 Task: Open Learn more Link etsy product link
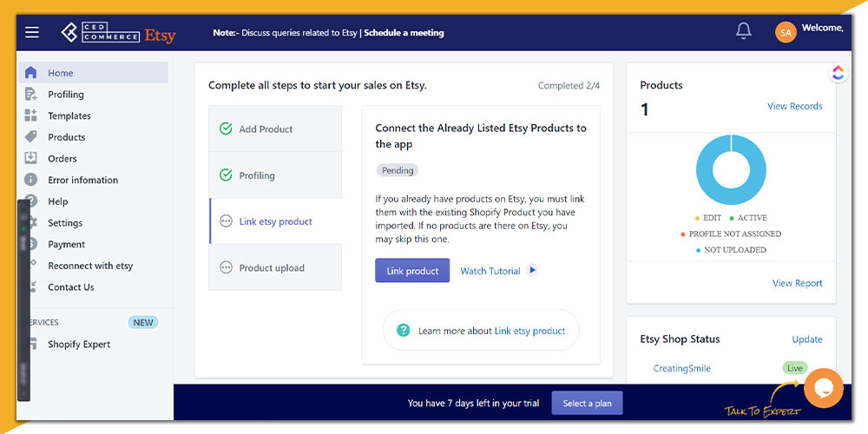529,331
